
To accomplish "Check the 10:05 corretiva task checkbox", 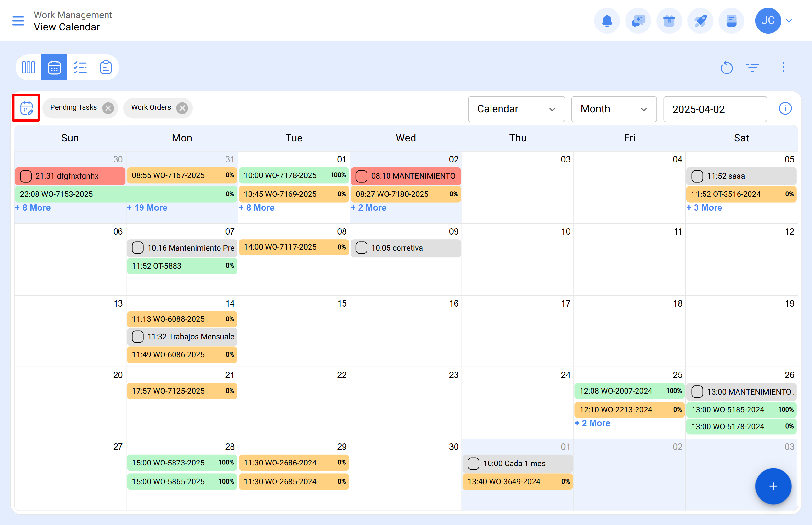I will [x=362, y=248].
